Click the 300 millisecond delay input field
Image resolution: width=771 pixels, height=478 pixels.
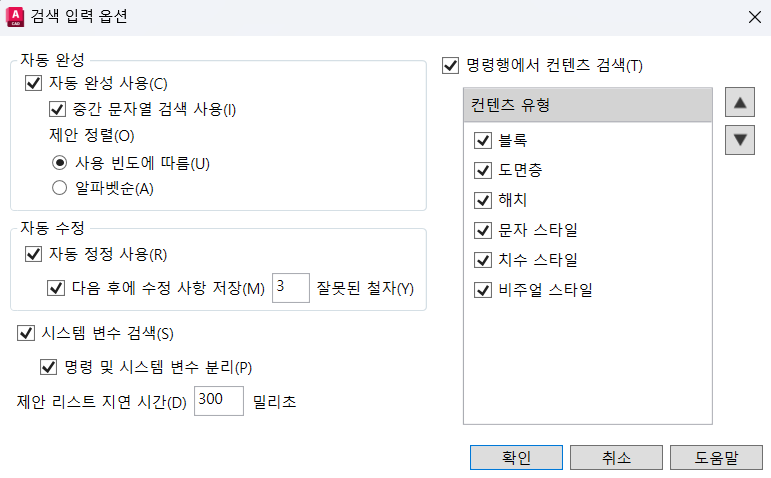click(x=219, y=401)
